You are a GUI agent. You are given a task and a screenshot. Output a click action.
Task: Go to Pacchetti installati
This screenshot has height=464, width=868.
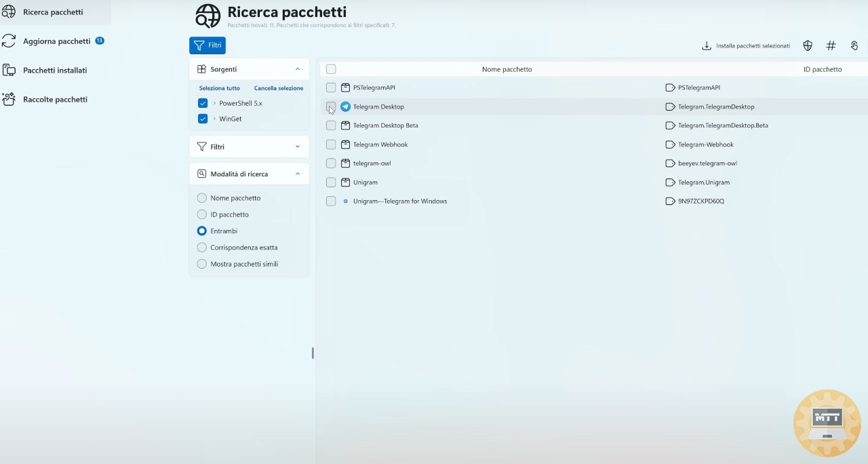point(55,71)
